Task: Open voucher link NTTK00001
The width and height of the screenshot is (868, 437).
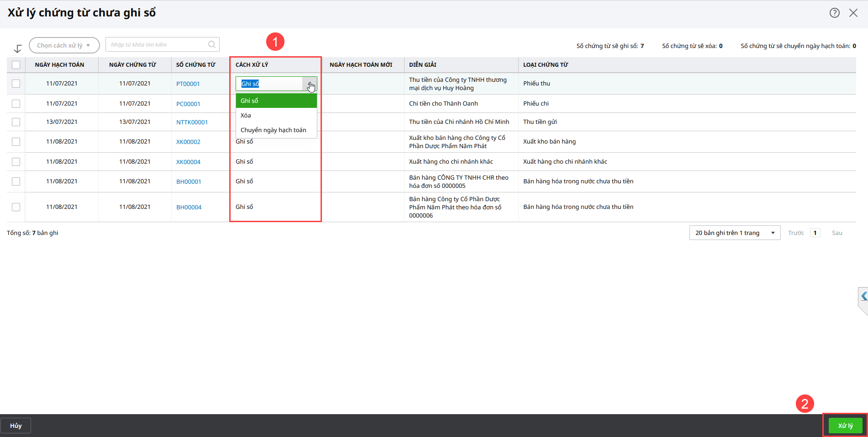Action: click(x=192, y=122)
